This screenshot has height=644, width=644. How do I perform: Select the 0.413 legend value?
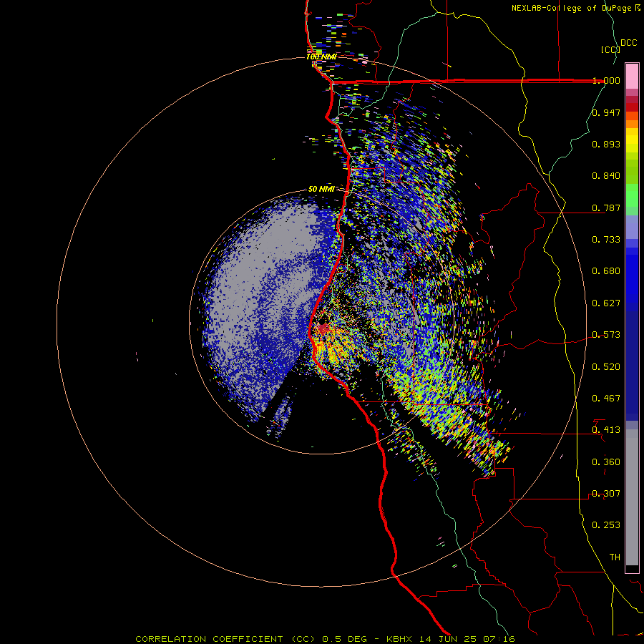pyautogui.click(x=606, y=430)
